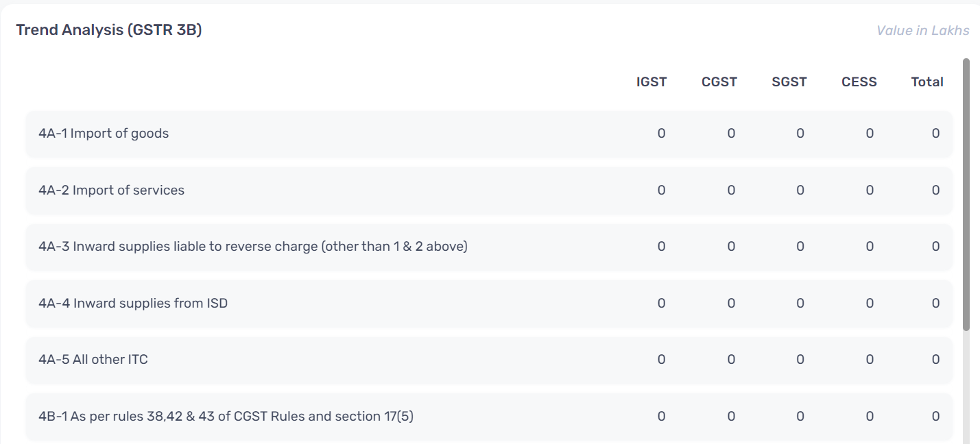This screenshot has width=980, height=444.
Task: Open the 4A-4 Inward supplies from ISD row
Action: pos(489,304)
